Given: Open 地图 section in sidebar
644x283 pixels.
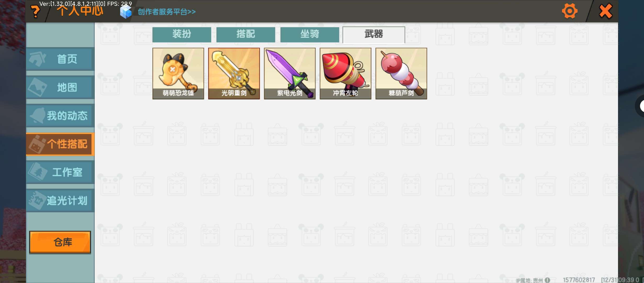Looking at the screenshot, I should tap(60, 87).
